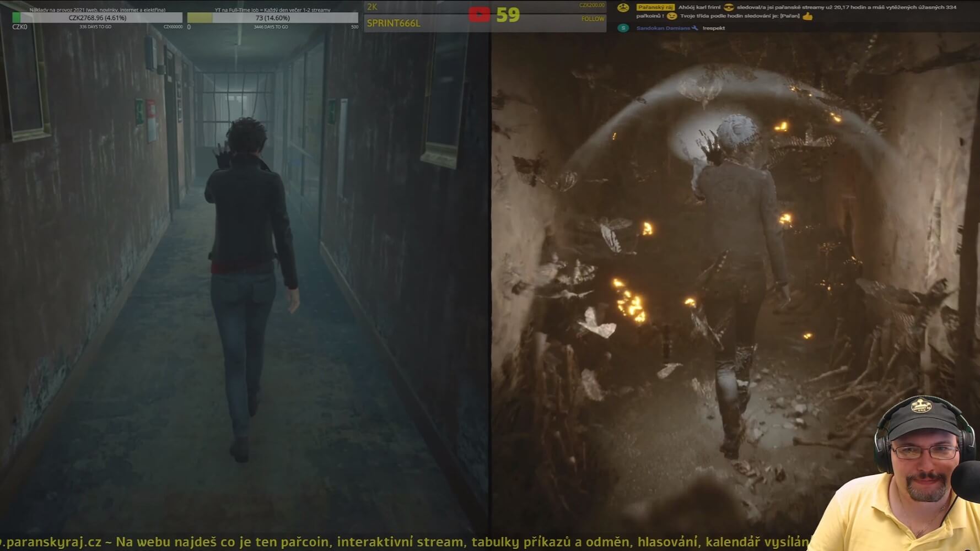Click the red YouTube logo icon
Screen dimensions: 980x551
[478, 14]
